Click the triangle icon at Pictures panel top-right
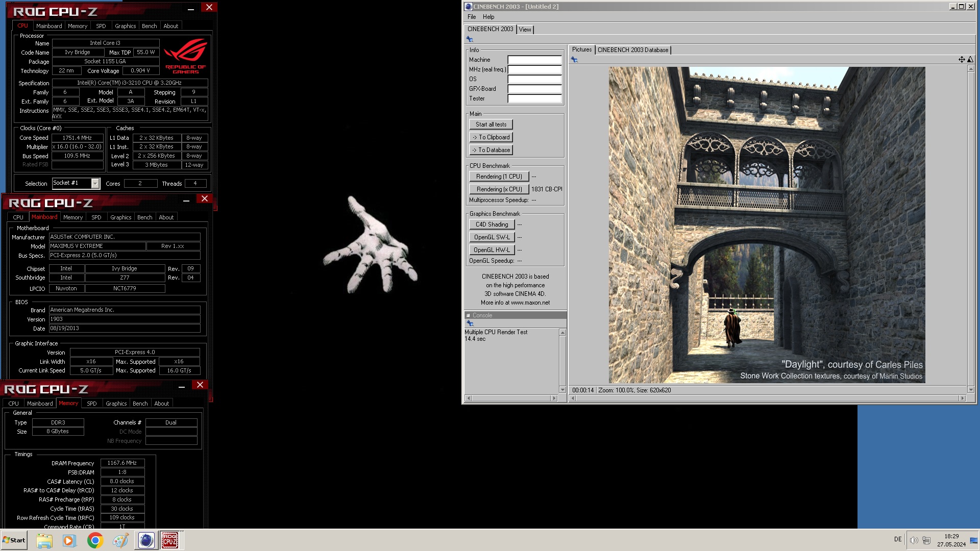Image resolution: width=980 pixels, height=551 pixels. point(970,60)
